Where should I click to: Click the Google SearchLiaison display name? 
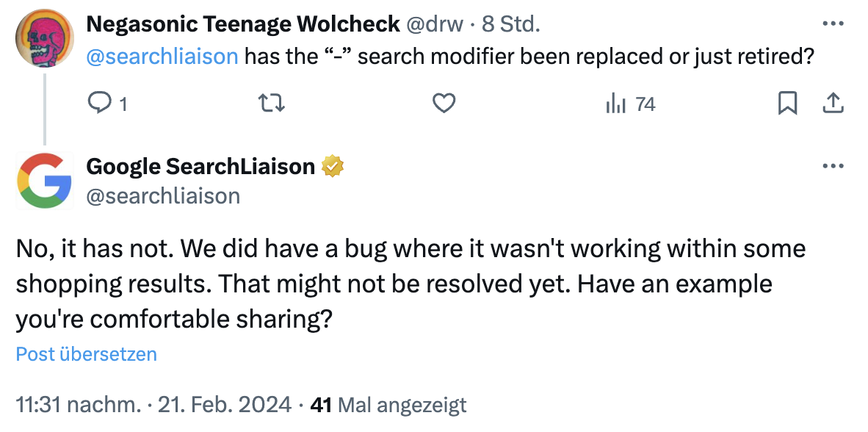click(200, 166)
